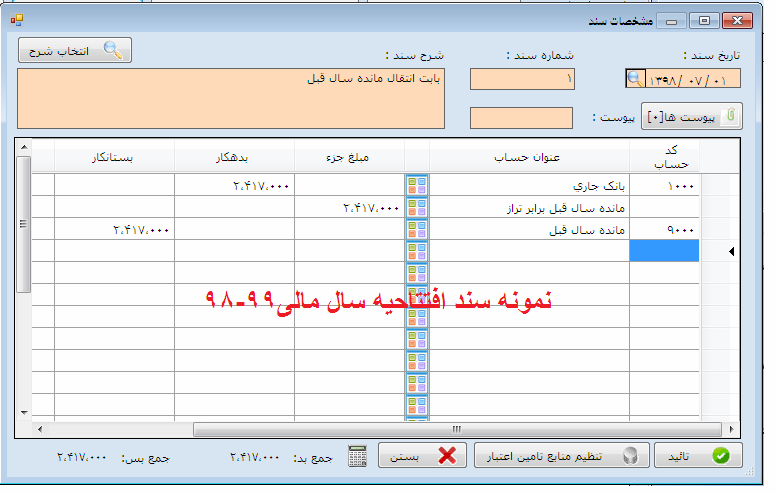
Task: Click account picker icon in the highlighted empty row
Action: (x=417, y=251)
